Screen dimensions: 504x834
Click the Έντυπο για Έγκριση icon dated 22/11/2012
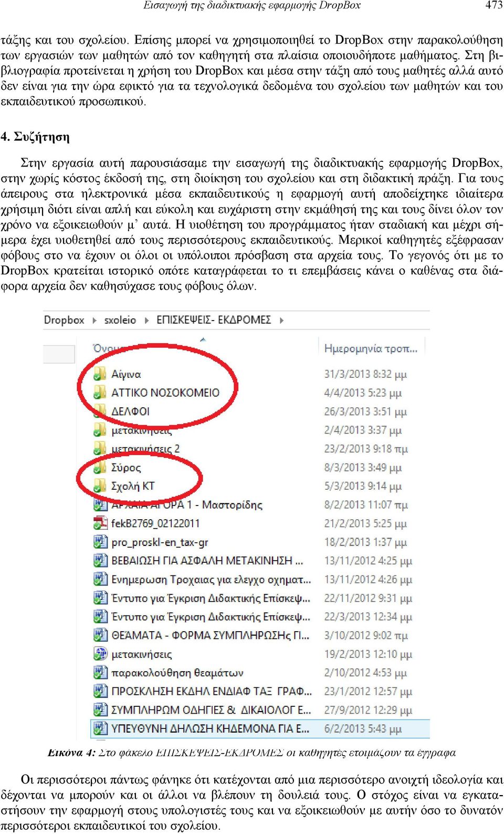[100, 598]
